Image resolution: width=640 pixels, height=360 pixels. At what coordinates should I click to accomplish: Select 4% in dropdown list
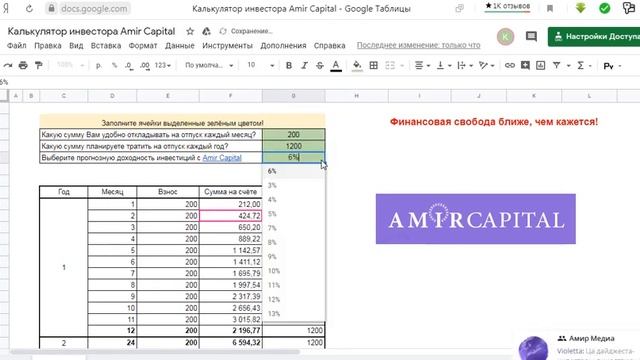pyautogui.click(x=293, y=200)
